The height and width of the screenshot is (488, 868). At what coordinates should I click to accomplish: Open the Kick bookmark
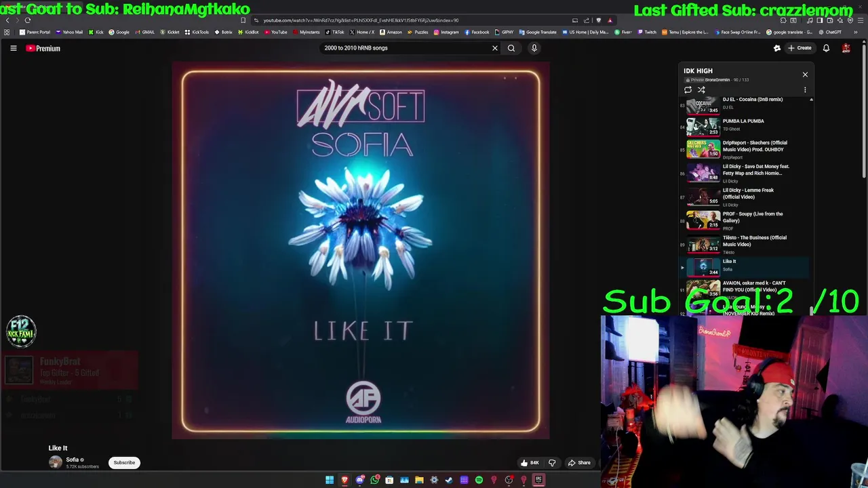pyautogui.click(x=96, y=32)
